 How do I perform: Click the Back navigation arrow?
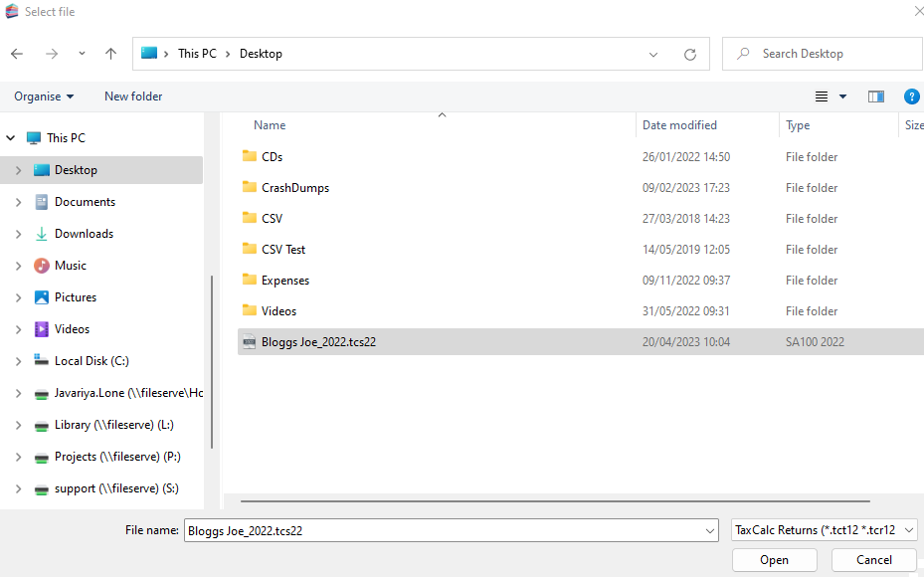click(x=17, y=54)
